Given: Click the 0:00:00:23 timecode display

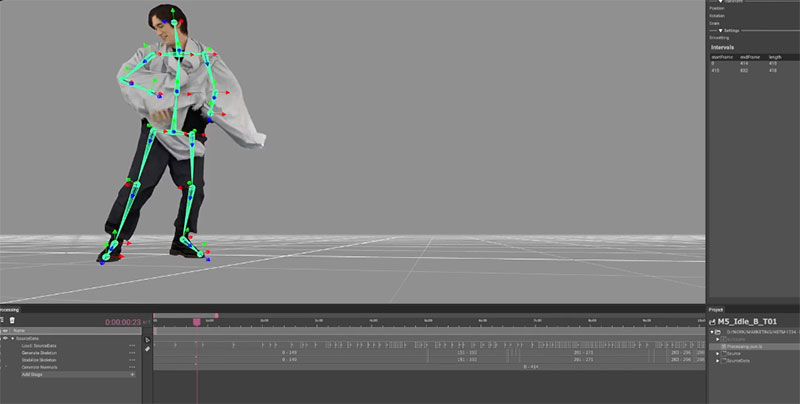Looking at the screenshot, I should tap(123, 322).
